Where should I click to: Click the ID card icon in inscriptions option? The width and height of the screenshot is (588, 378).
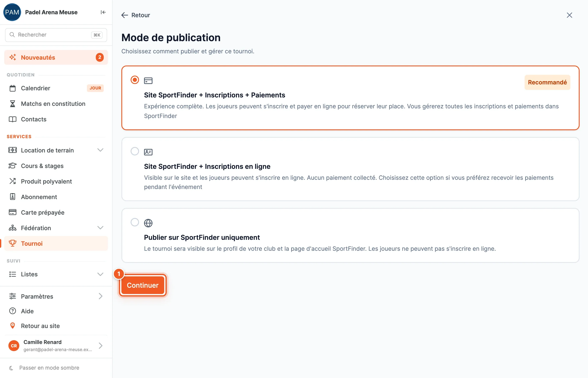pyautogui.click(x=148, y=152)
